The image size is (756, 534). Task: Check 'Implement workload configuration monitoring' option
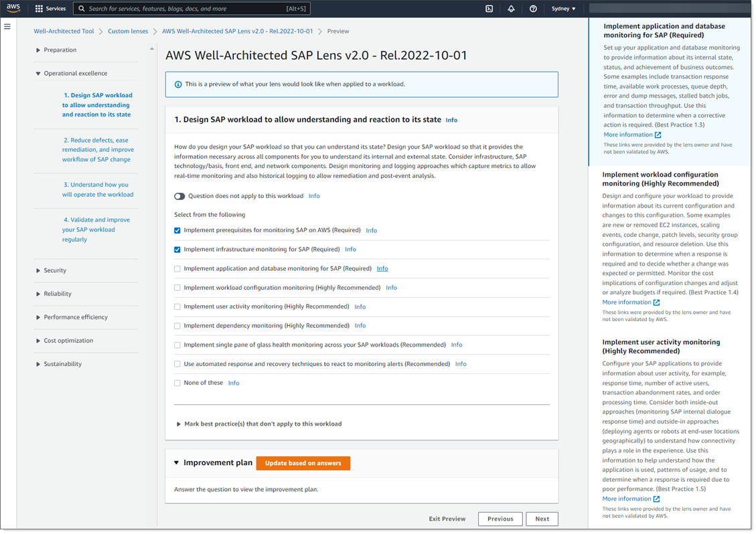pyautogui.click(x=177, y=288)
